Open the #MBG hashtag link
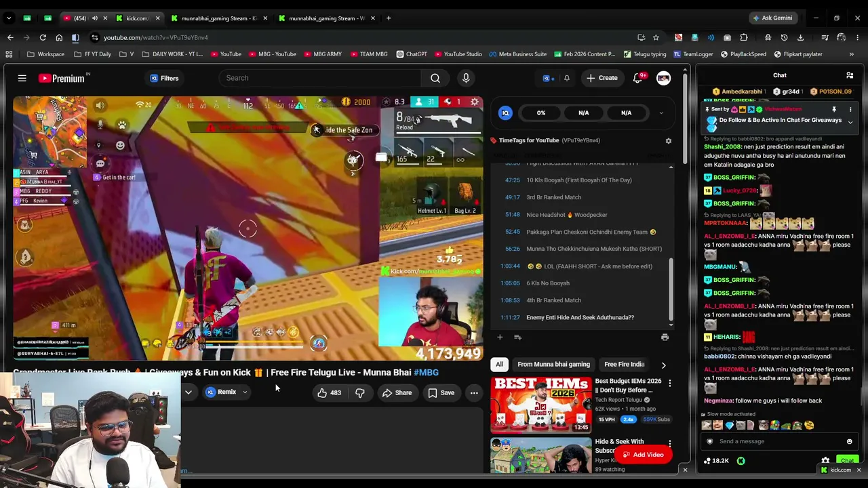This screenshot has height=488, width=868. point(426,372)
